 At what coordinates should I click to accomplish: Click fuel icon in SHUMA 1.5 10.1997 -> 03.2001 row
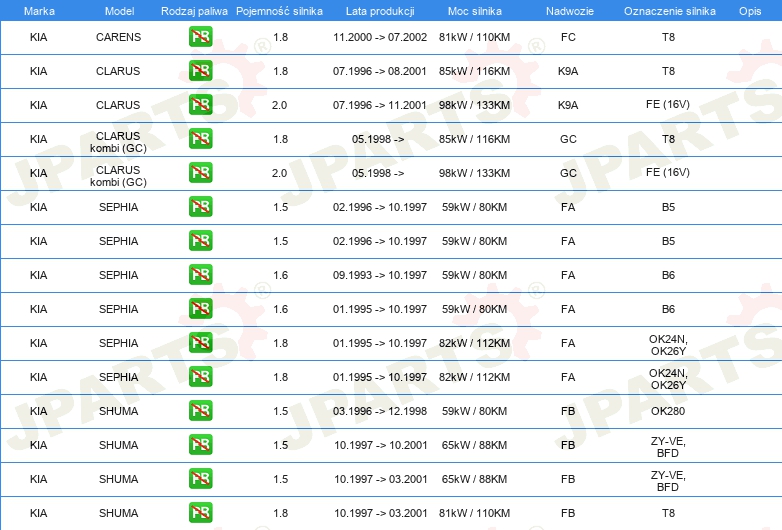click(200, 479)
